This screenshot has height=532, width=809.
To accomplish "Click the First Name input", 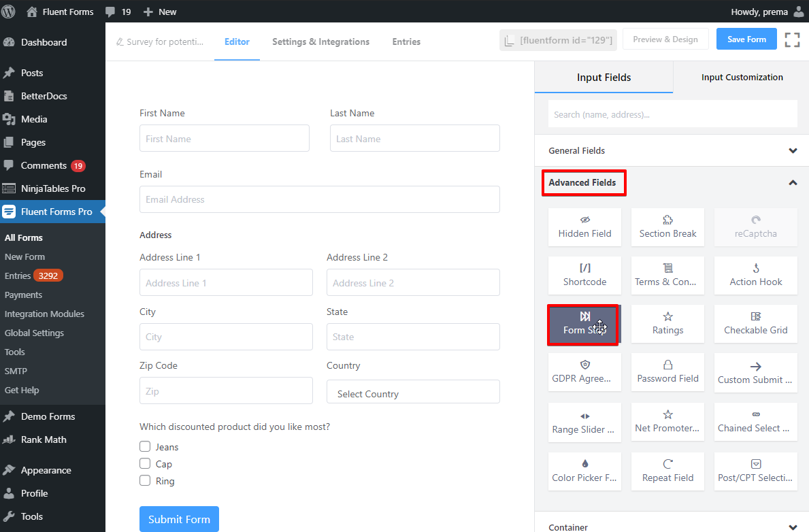I will click(x=225, y=138).
